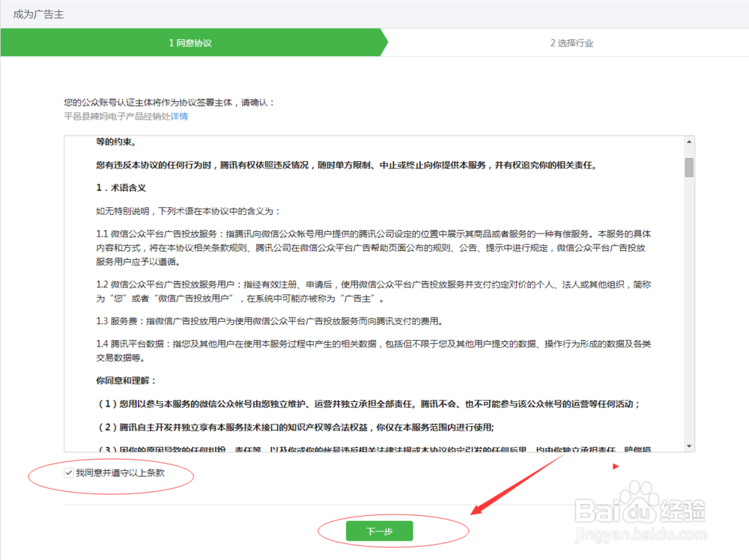Viewport: 749px width, 560px height.
Task: Click the green 下一步 button
Action: (x=379, y=531)
